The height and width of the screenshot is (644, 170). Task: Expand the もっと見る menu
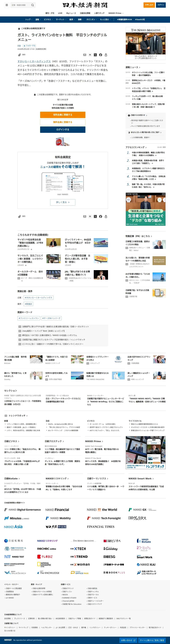(105, 20)
